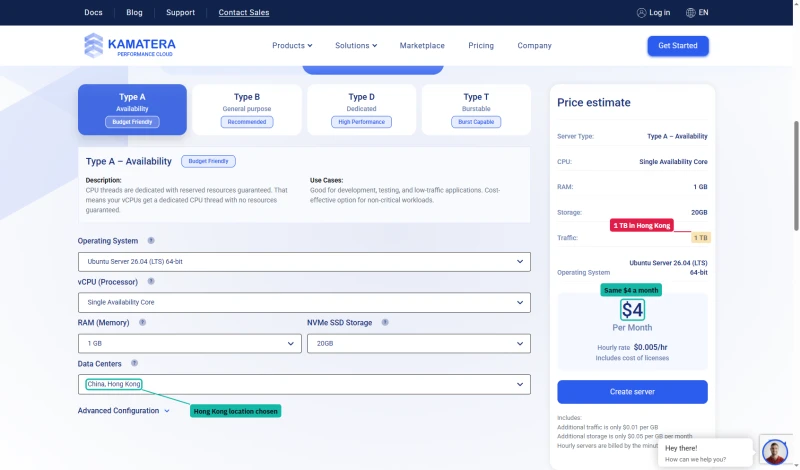
Task: Click the 'Single Availability Core' CPU estimate value
Action: (673, 162)
